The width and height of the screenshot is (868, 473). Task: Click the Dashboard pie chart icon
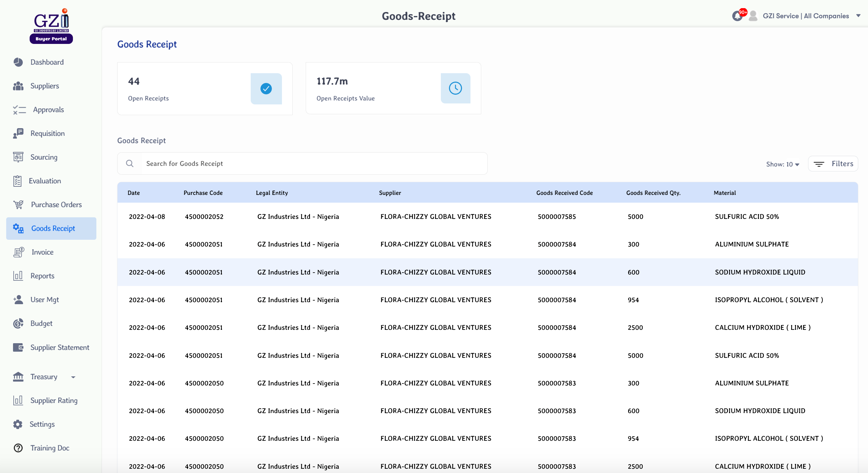pos(18,62)
